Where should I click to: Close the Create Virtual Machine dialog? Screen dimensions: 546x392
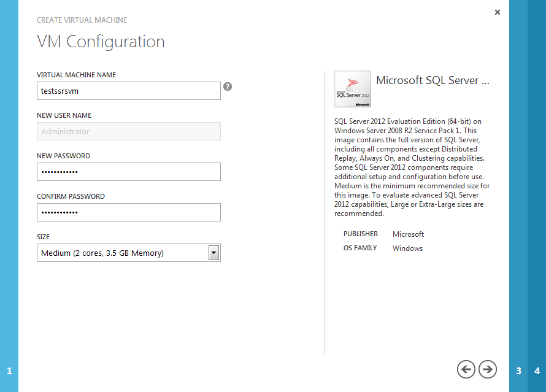498,12
